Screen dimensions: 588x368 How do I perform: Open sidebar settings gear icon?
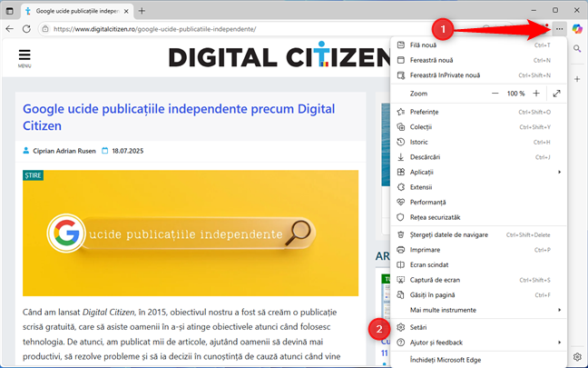coord(577,356)
